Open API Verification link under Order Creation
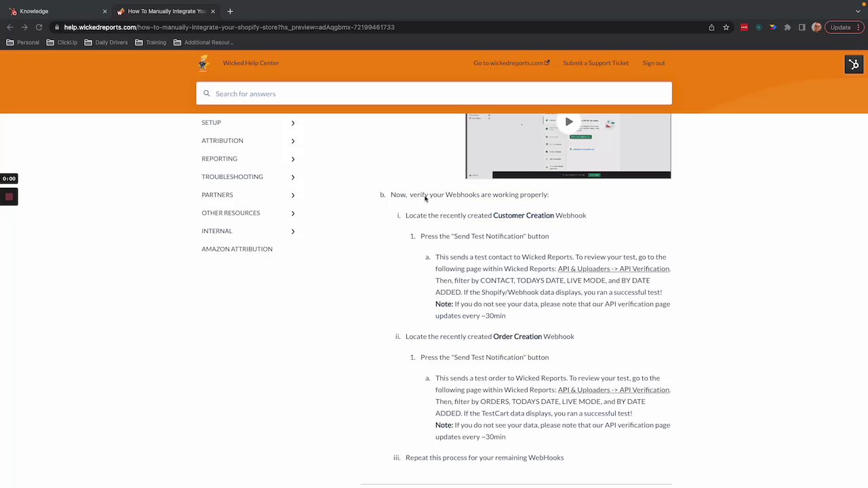This screenshot has width=868, height=488. tap(613, 390)
